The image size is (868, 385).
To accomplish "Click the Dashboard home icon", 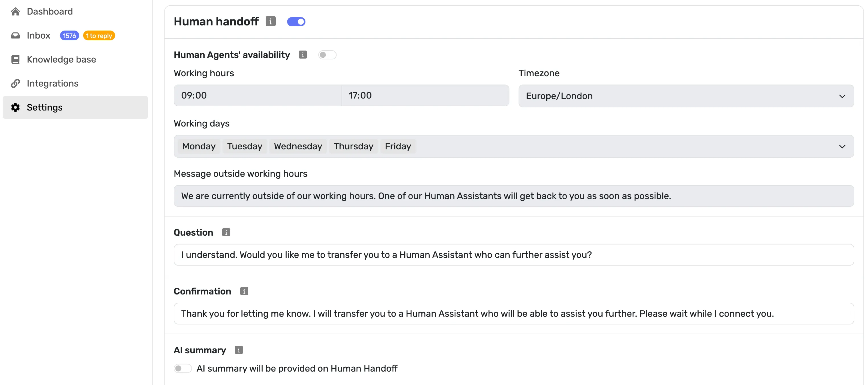I will [x=15, y=11].
